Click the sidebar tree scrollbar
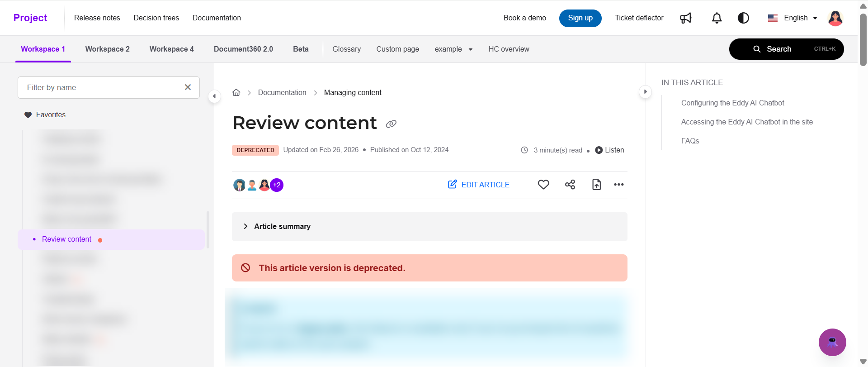The width and height of the screenshot is (868, 367). point(208,229)
